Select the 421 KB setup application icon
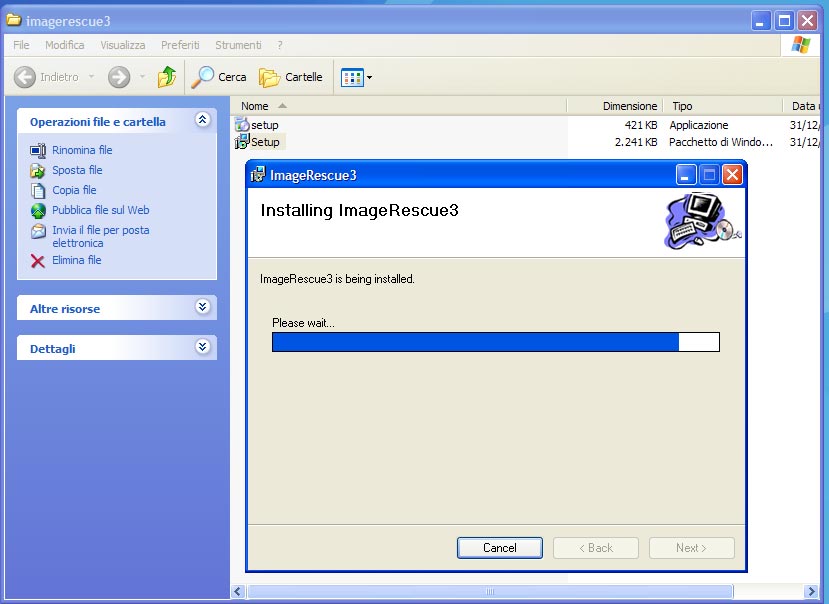Screen dimensions: 829x604 coord(242,125)
